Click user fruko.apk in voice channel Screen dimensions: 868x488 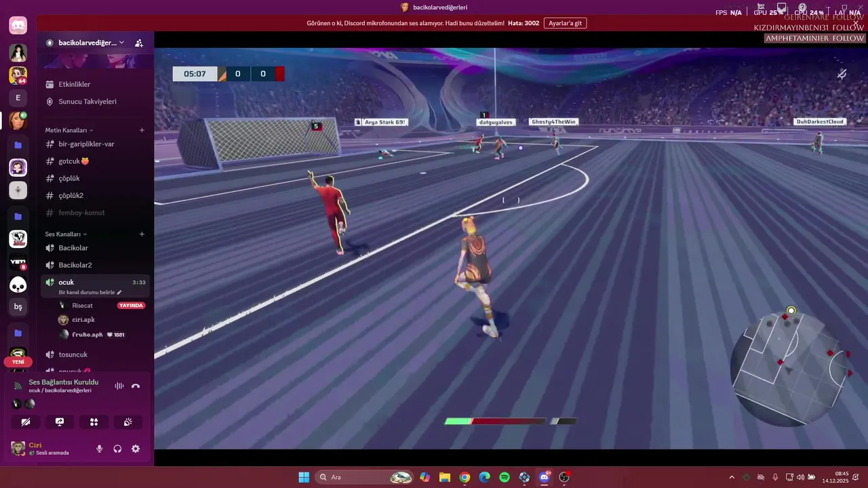(x=87, y=335)
